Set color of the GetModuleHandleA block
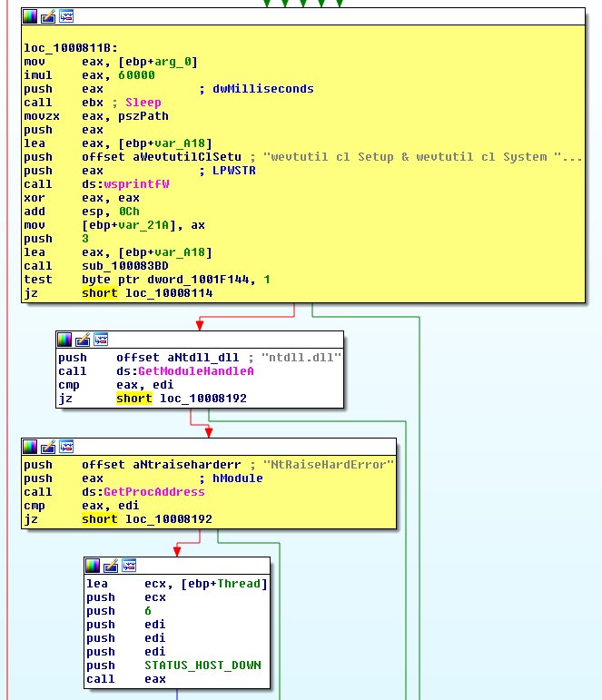 [x=64, y=339]
